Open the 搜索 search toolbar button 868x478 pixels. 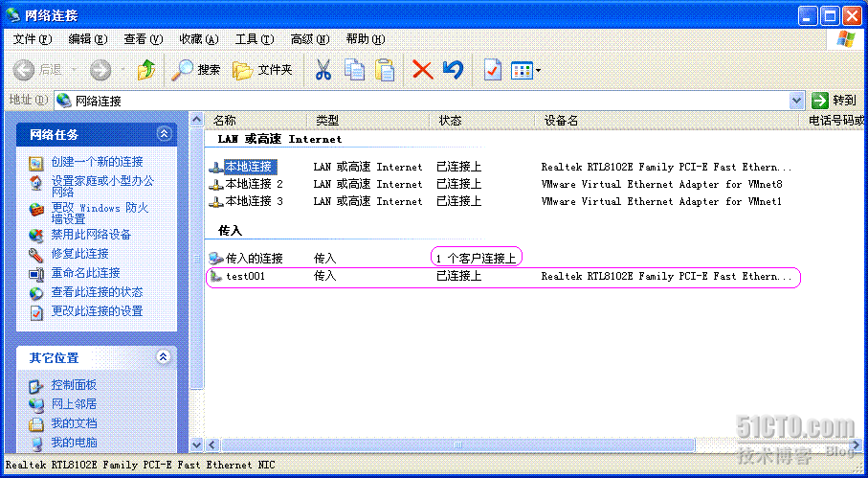point(196,70)
